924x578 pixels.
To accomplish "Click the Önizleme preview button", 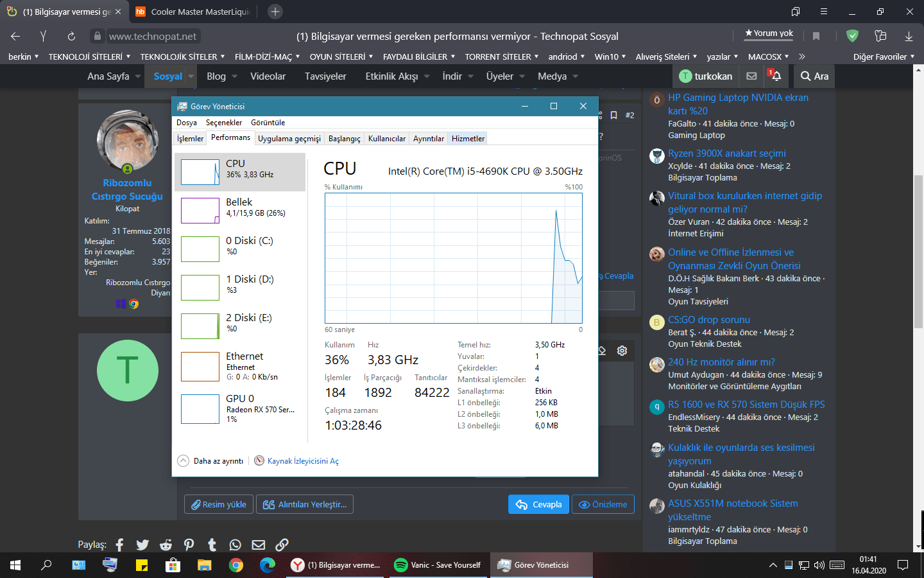I will click(x=603, y=504).
